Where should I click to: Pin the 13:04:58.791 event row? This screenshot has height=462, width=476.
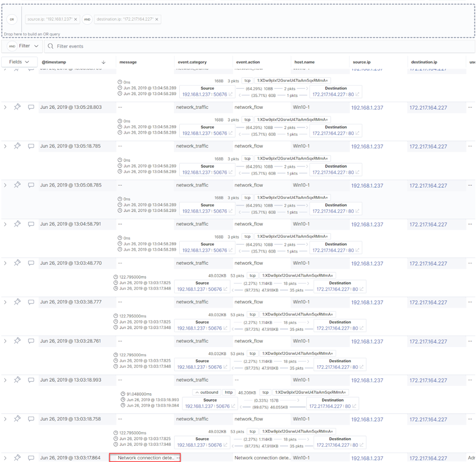(17, 224)
